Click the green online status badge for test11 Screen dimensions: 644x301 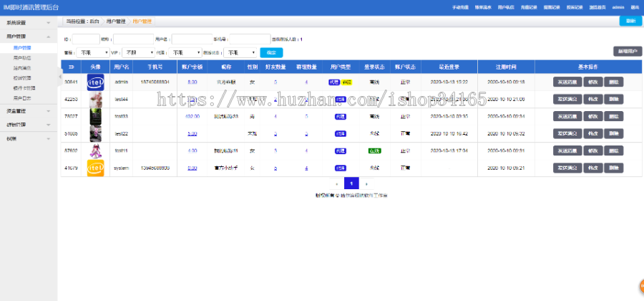pos(374,150)
